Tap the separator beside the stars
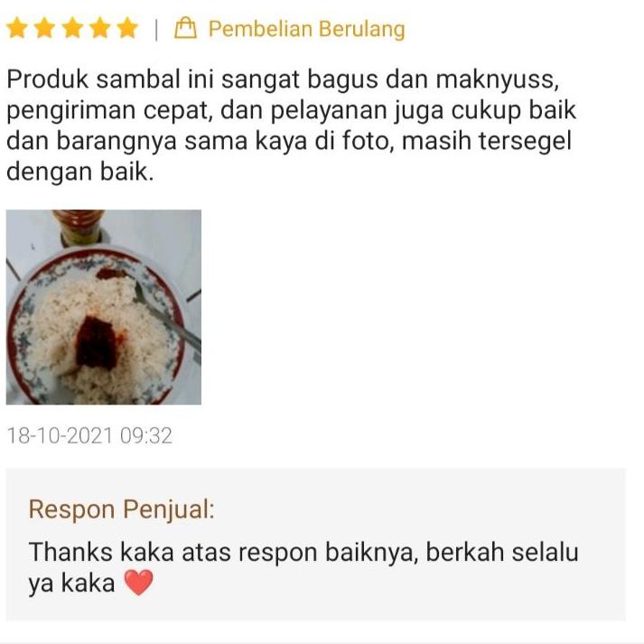 [156, 30]
